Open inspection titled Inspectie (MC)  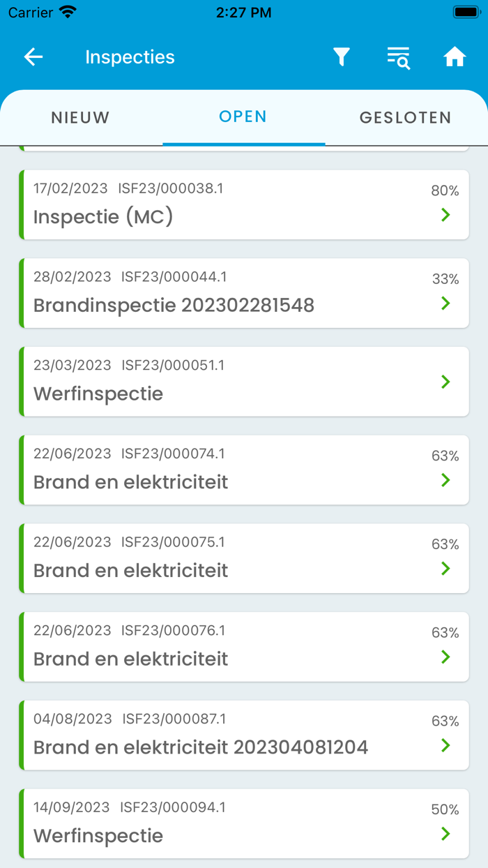pyautogui.click(x=103, y=217)
